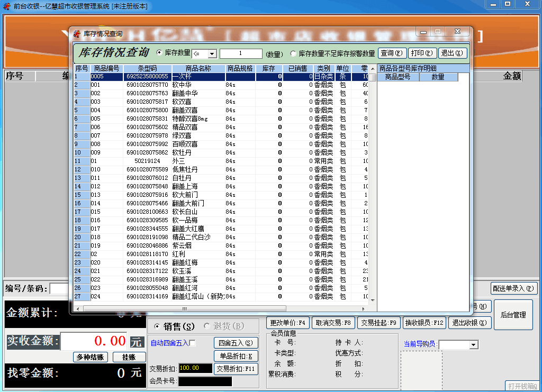542x392 pixels.
Task: Click the 数量 input field showing 1
Action: tap(241, 53)
